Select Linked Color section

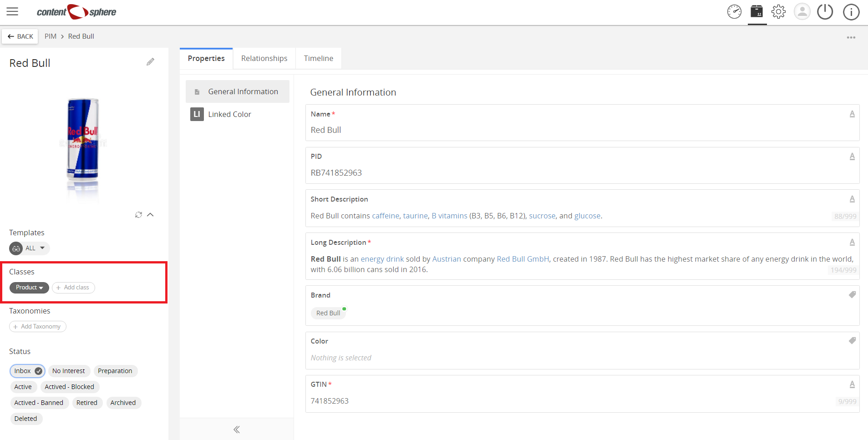point(238,114)
